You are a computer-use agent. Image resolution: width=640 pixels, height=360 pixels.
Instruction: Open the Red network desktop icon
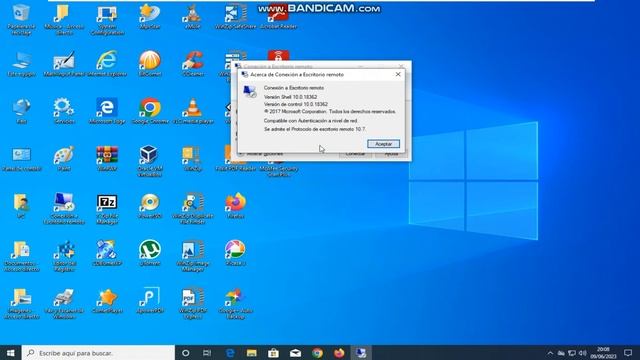[21, 111]
